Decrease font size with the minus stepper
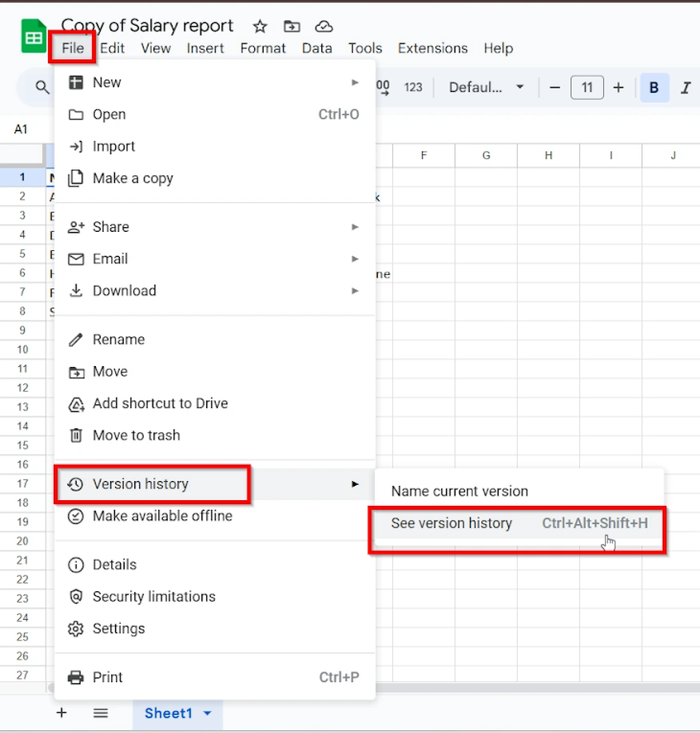The width and height of the screenshot is (700, 733). coord(554,87)
